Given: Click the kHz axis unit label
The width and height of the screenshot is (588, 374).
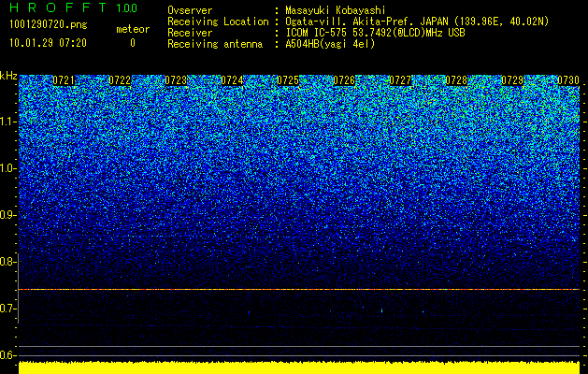Looking at the screenshot, I should [8, 76].
